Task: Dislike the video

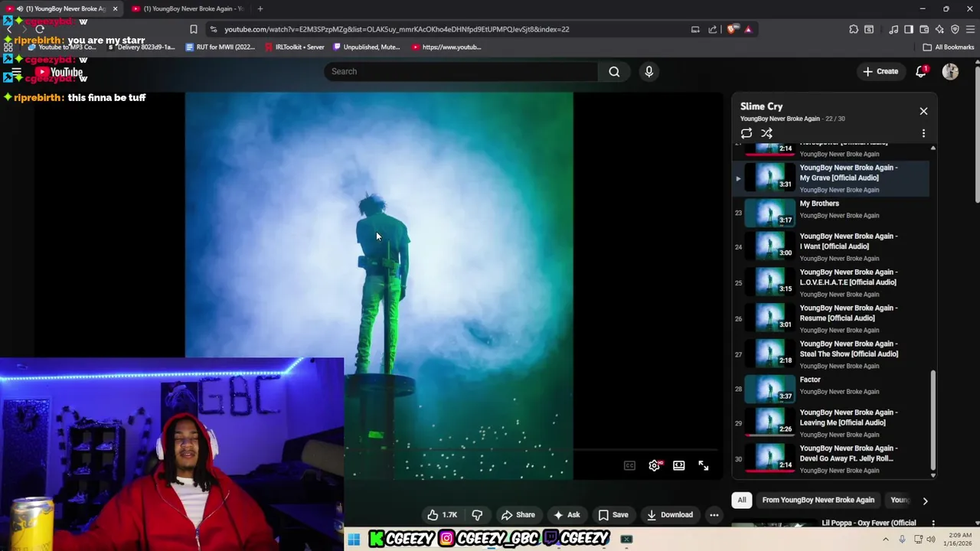Action: tap(477, 515)
